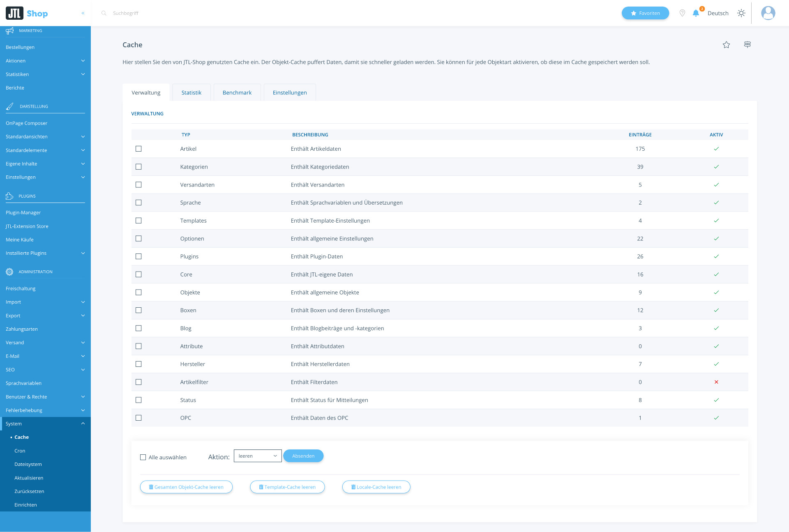789x532 pixels.
Task: Add Cache page to favorites star
Action: point(726,45)
